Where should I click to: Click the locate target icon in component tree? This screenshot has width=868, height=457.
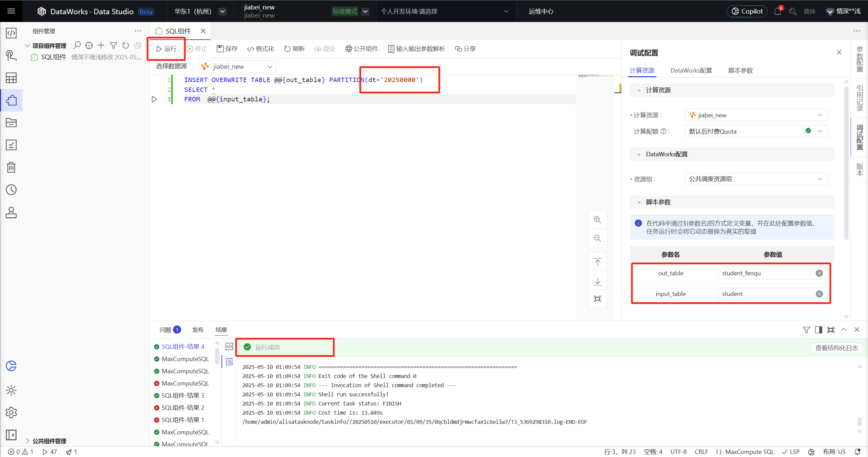click(x=89, y=45)
